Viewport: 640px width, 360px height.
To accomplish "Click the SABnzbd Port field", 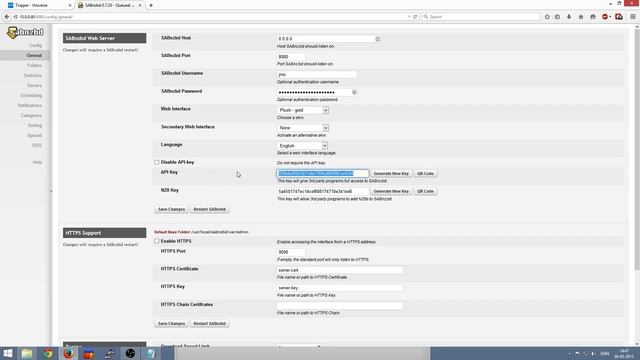I will (x=291, y=56).
